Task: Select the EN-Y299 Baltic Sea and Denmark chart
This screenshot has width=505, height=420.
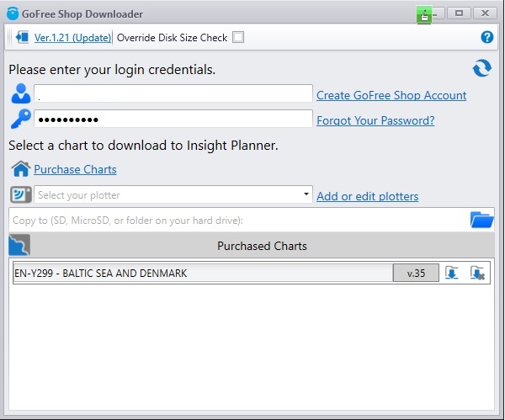Action: (202, 274)
